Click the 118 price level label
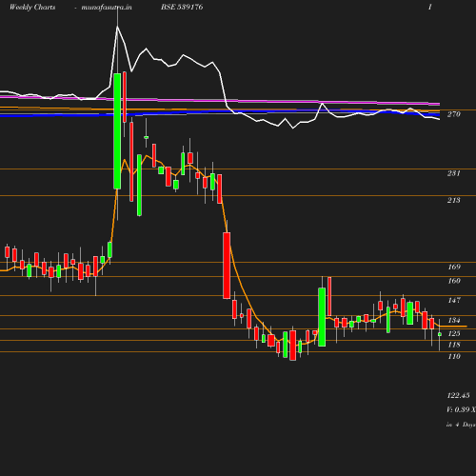476x476 pixels. [454, 345]
